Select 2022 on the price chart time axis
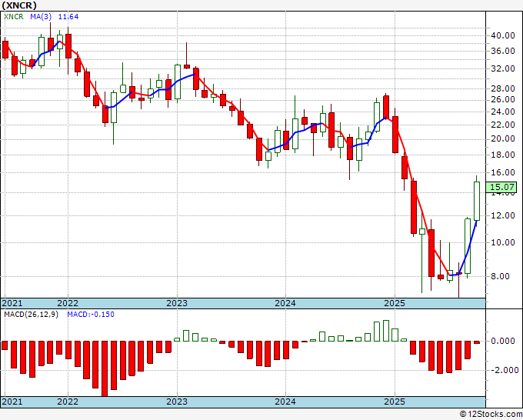Image resolution: width=523 pixels, height=420 pixels. coord(68,303)
